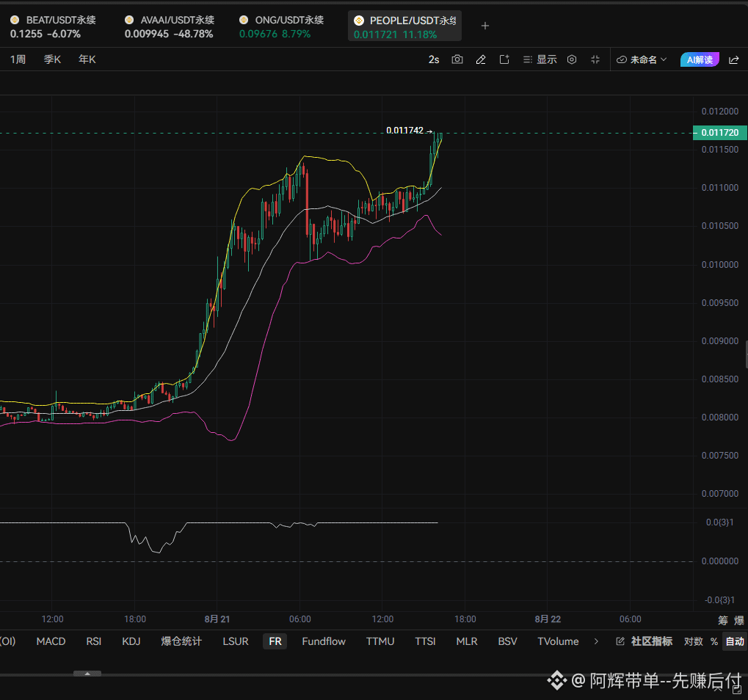Click the bottom panel resize handle

tap(87, 674)
